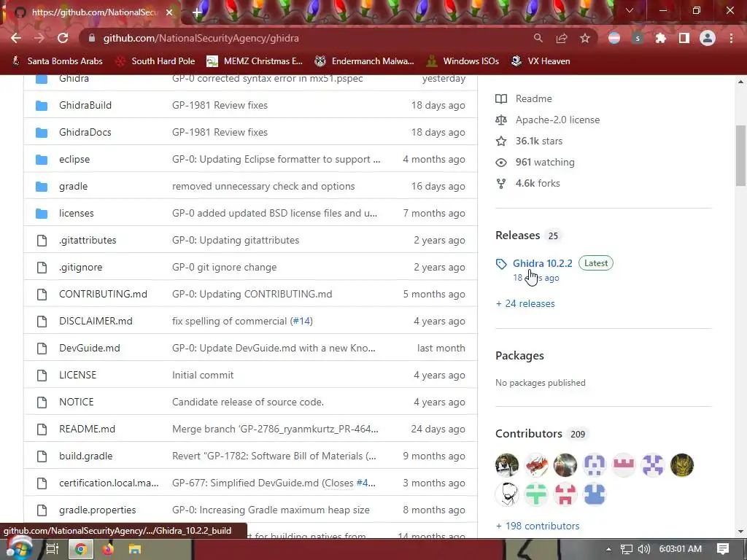Open commit 'removed unnecessary check and options'
This screenshot has width=747, height=560.
point(263,186)
